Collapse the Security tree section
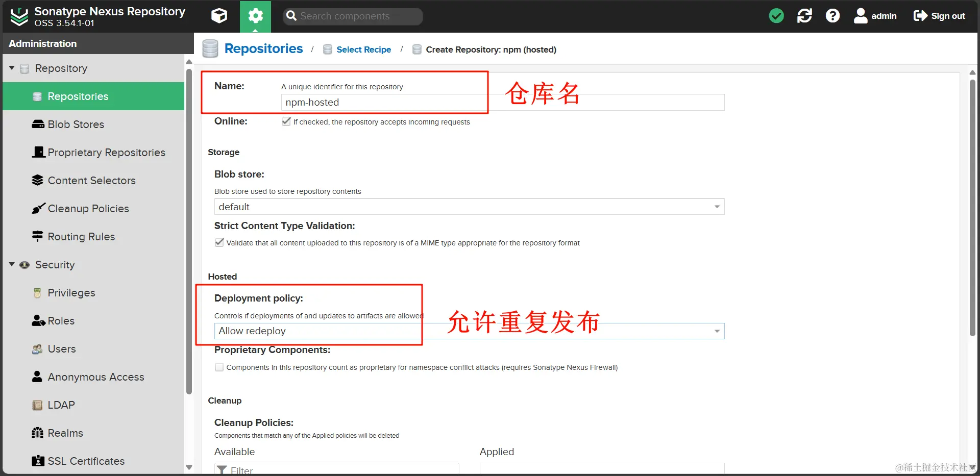The height and width of the screenshot is (476, 980). (x=12, y=264)
